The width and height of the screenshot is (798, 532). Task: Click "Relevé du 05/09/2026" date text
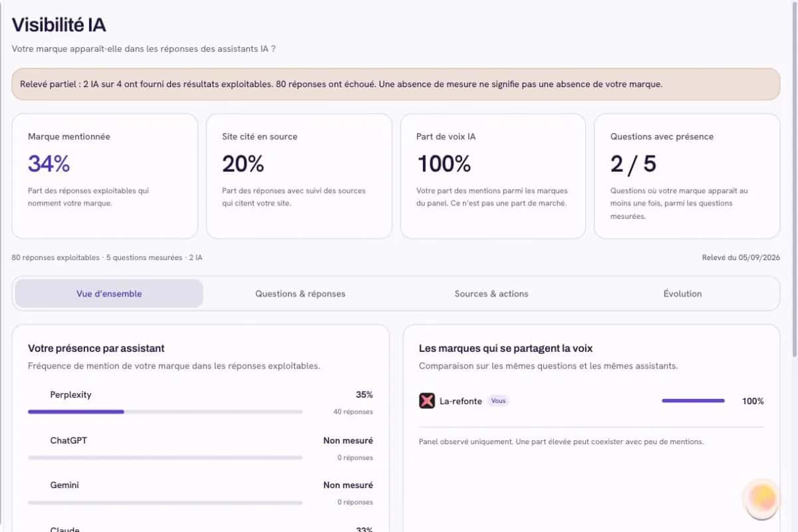pyautogui.click(x=741, y=257)
